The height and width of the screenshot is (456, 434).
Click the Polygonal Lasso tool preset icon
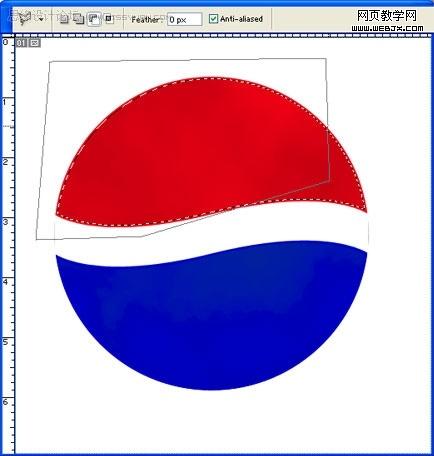(25, 18)
